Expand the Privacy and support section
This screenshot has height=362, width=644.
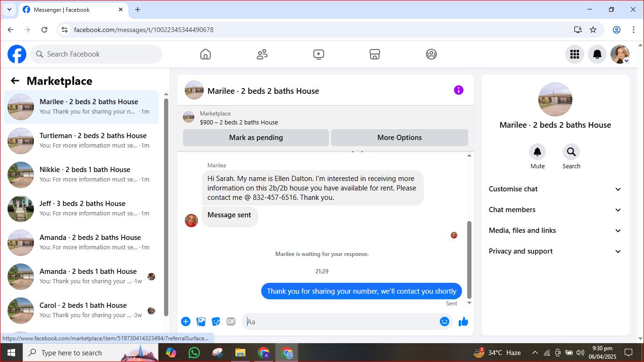pos(555,251)
